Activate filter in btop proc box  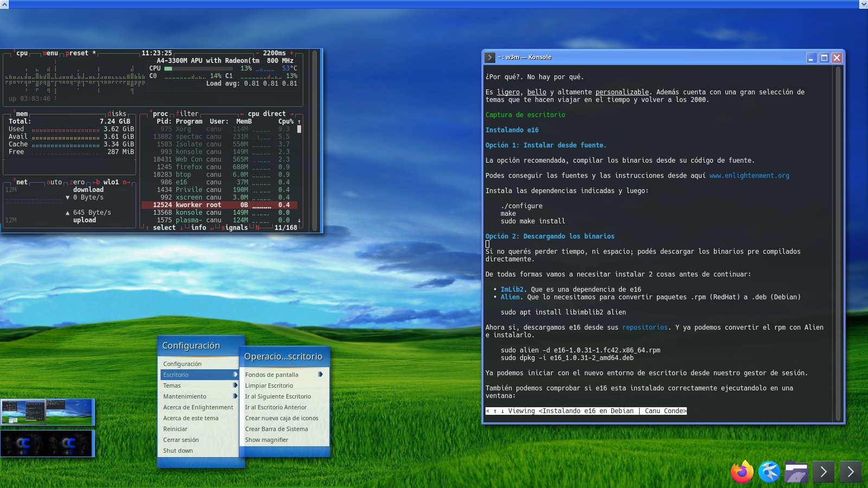pyautogui.click(x=187, y=114)
